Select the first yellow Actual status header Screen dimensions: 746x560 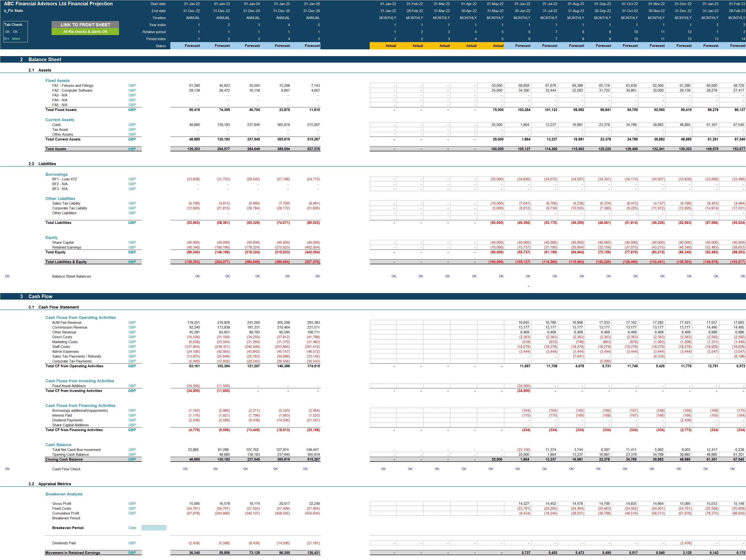click(383, 45)
